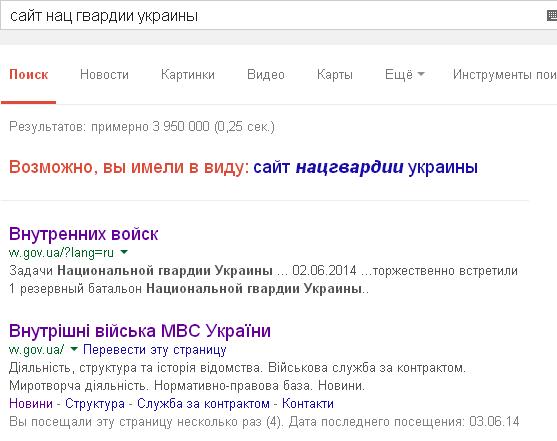Switch to the Новости tab
The width and height of the screenshot is (557, 441).
coord(104,75)
